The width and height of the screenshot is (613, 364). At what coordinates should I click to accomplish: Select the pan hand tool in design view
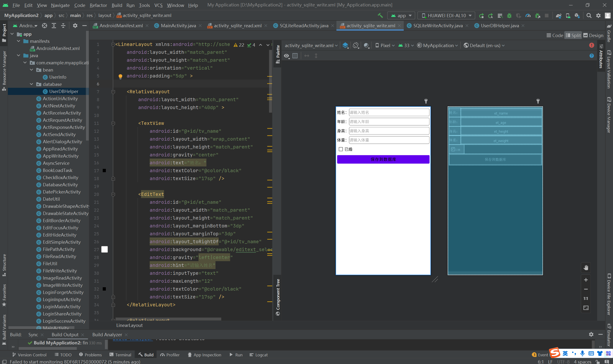point(586,268)
